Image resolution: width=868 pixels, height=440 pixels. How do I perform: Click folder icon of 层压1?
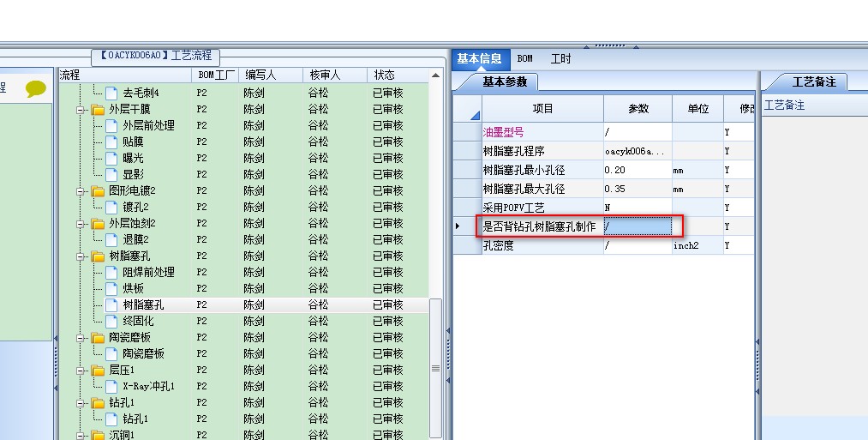pyautogui.click(x=98, y=371)
